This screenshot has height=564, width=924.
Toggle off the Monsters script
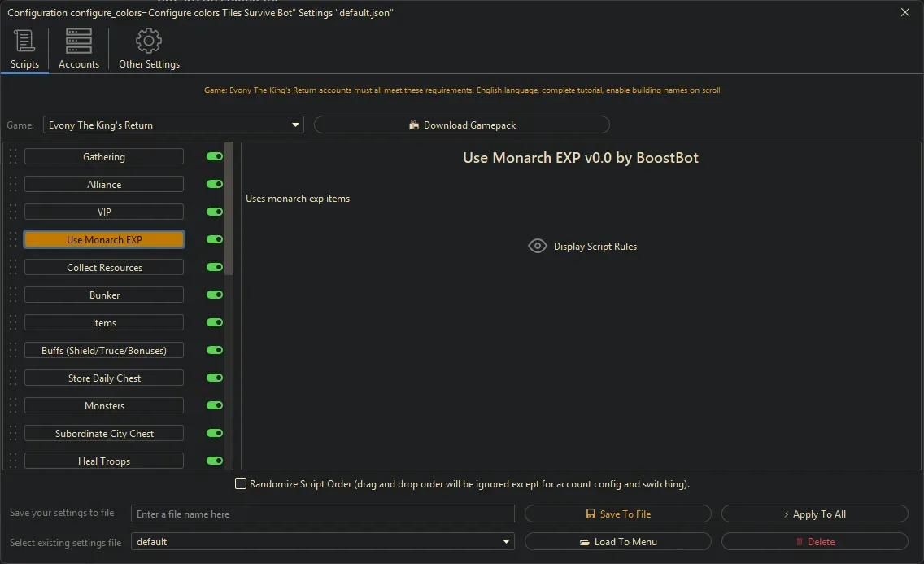pyautogui.click(x=214, y=405)
